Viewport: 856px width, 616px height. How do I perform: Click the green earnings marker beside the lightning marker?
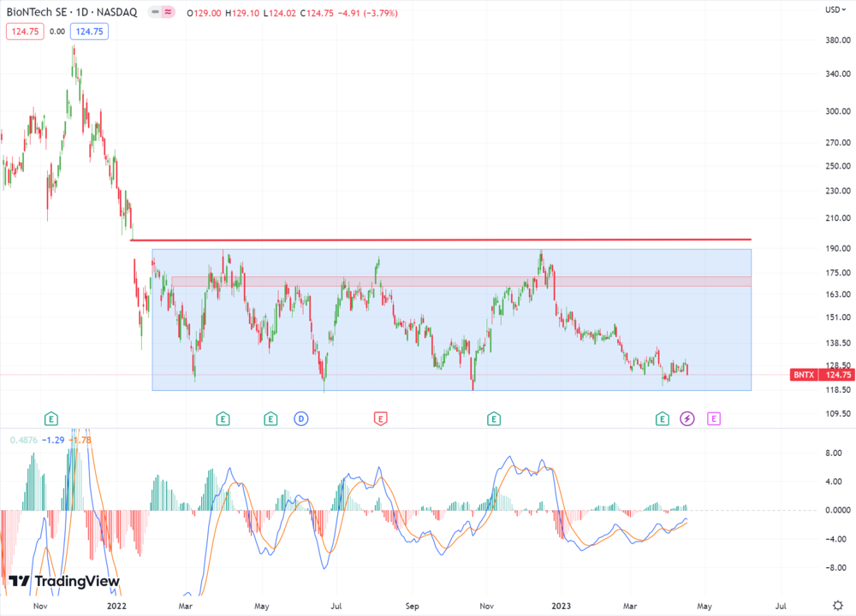click(663, 419)
